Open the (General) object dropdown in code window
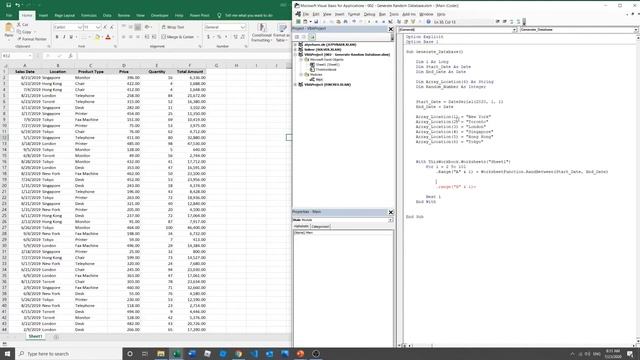 pos(514,29)
